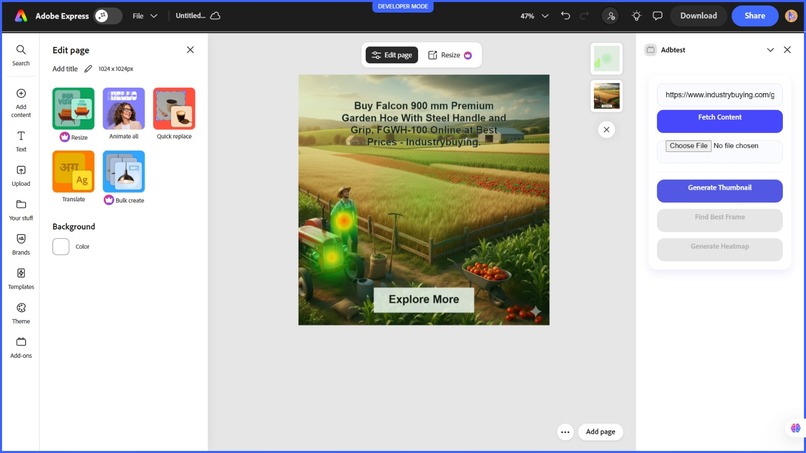This screenshot has width=806, height=453.
Task: Collapse the Adbtest panel with chevron
Action: pos(770,50)
